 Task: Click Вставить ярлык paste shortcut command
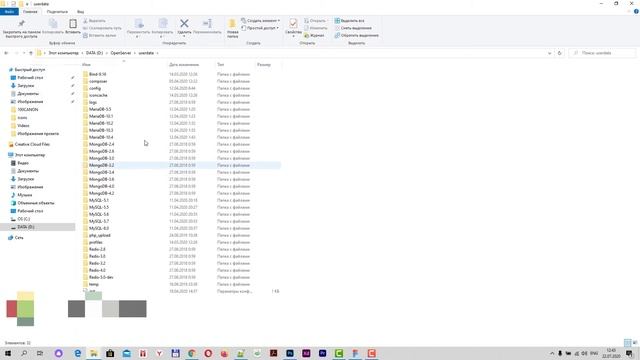tap(100, 36)
